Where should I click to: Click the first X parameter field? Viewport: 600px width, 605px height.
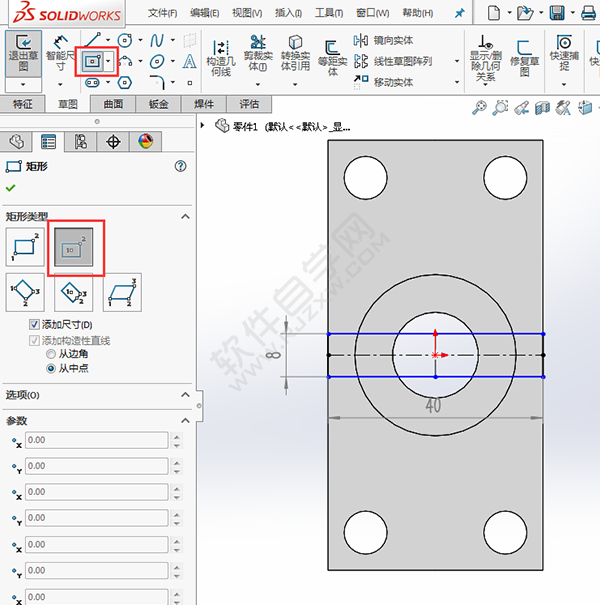pos(96,440)
